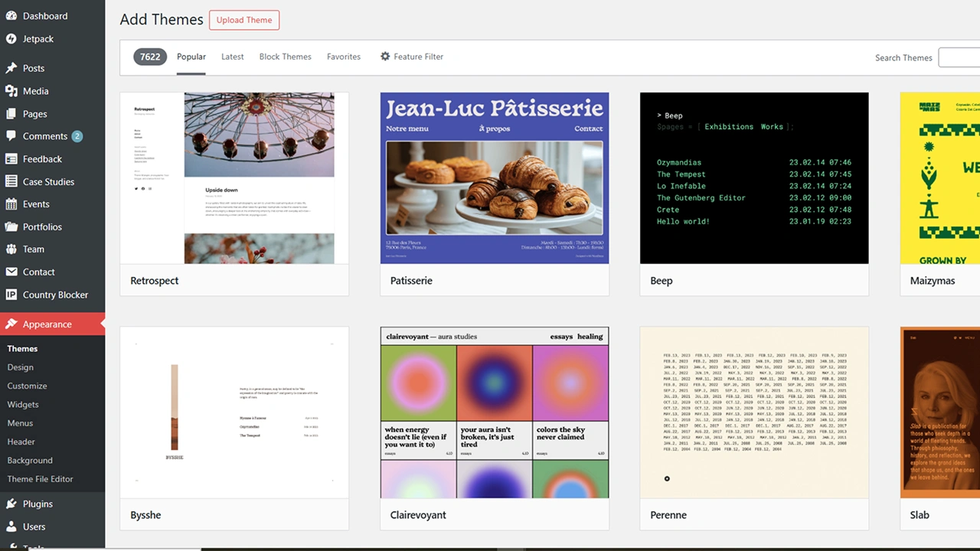This screenshot has height=551, width=980.
Task: Select the Media library icon
Action: (x=11, y=91)
